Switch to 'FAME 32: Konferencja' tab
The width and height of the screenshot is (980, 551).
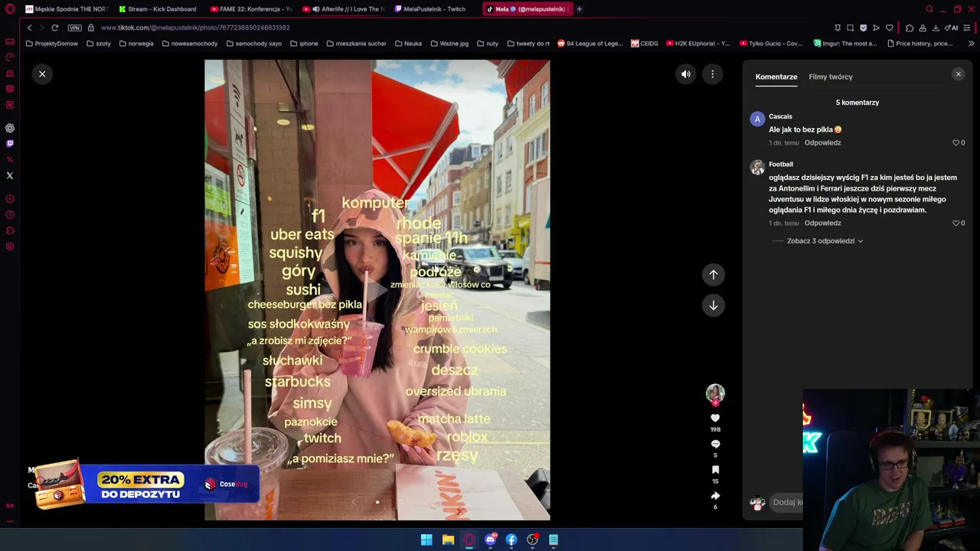coord(251,9)
